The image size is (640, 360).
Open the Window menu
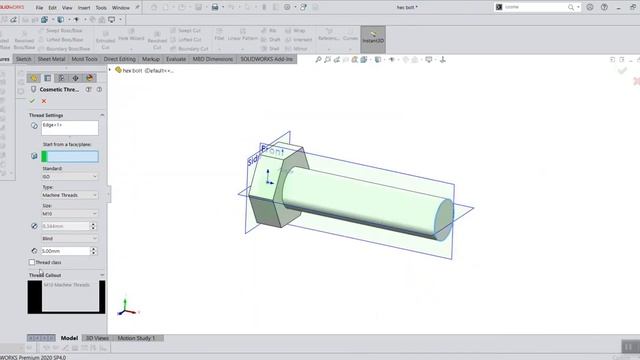pos(120,8)
